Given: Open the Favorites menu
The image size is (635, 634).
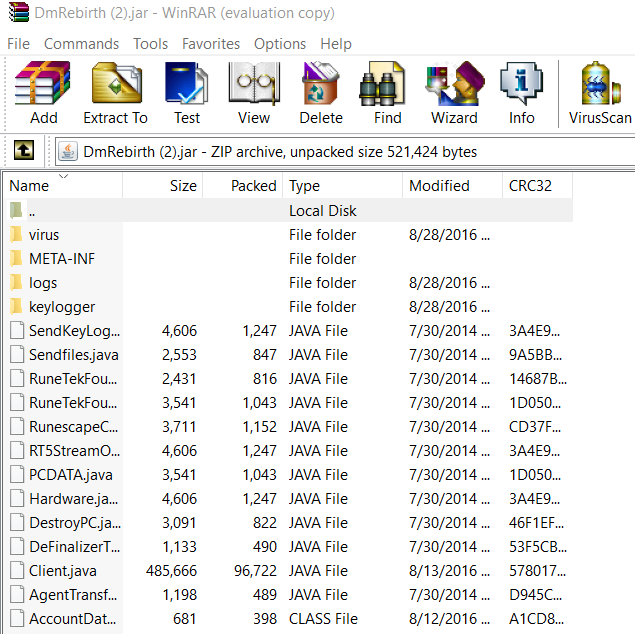Looking at the screenshot, I should coord(211,43).
